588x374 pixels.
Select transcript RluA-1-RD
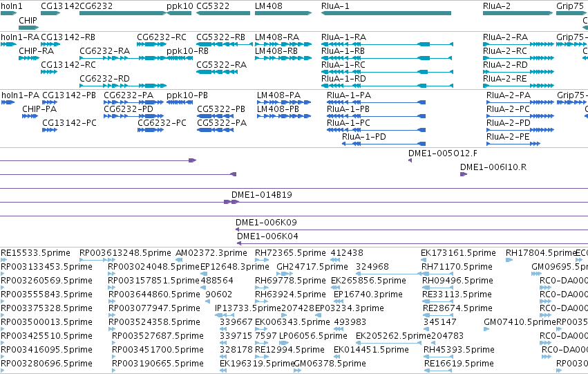[343, 79]
